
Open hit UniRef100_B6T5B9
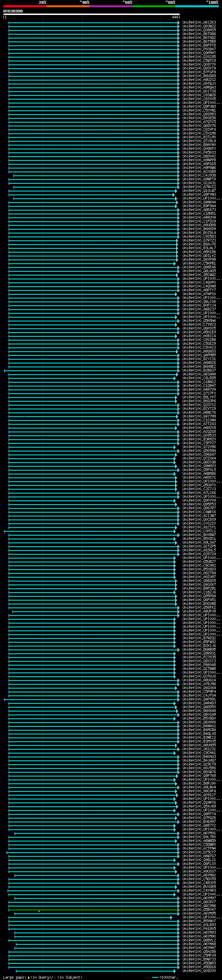[x=199, y=41]
